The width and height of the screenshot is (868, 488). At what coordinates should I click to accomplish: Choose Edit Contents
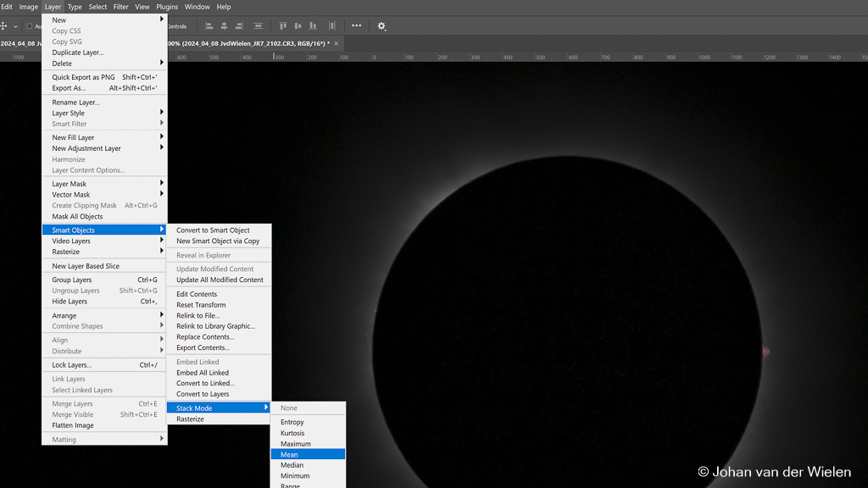coord(220,294)
